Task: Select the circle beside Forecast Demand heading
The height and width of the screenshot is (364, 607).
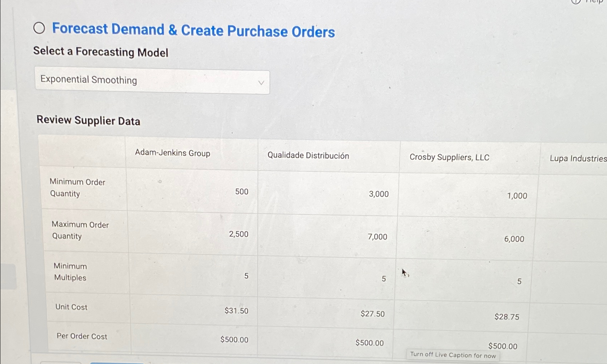Action: [39, 28]
